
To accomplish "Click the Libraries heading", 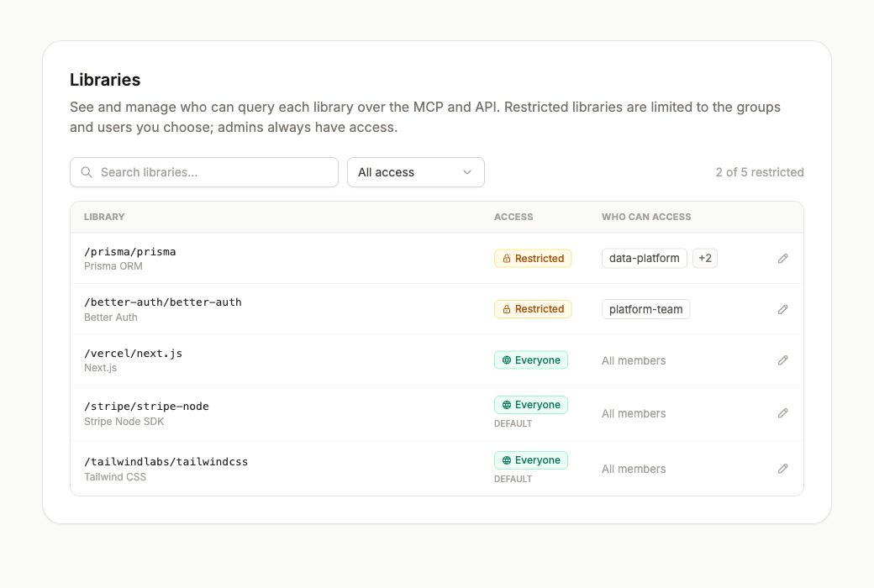I will [105, 80].
